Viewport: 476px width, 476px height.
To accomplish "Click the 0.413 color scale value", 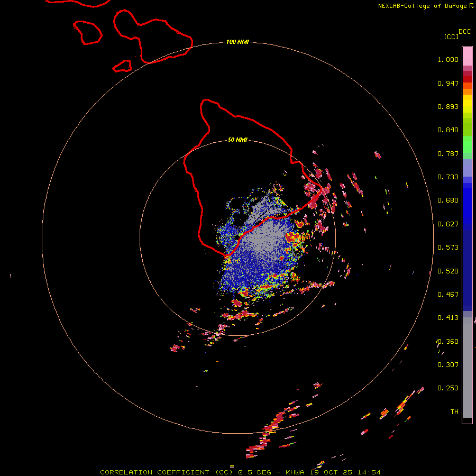I will tap(448, 318).
